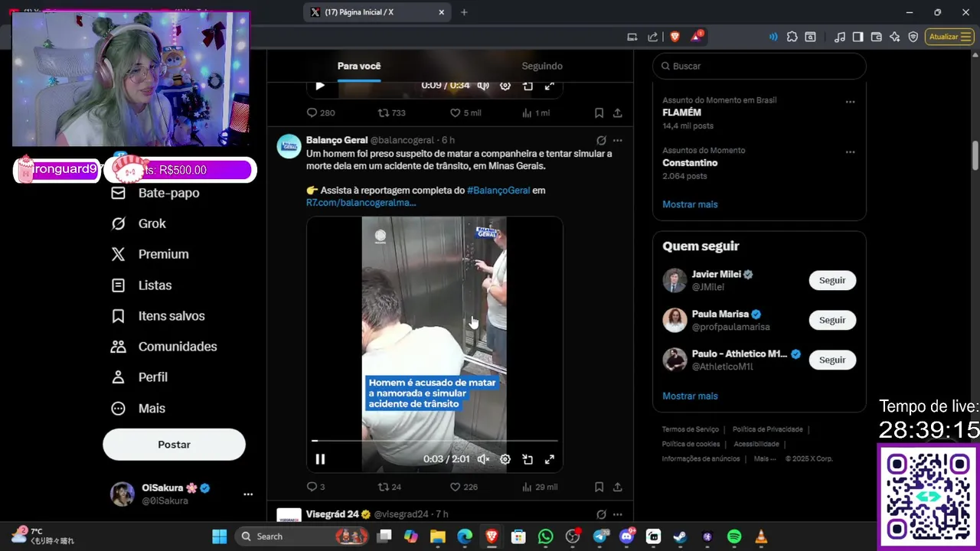Toggle browser sidebar panel icon

[857, 37]
